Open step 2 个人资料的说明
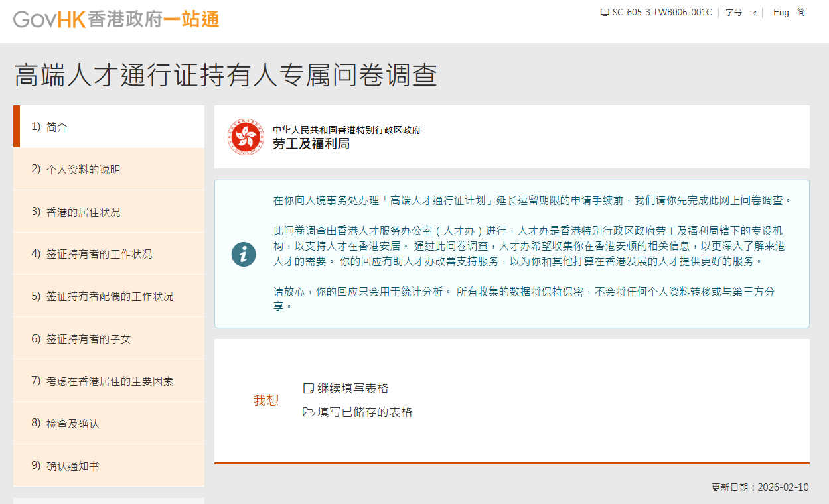 pyautogui.click(x=108, y=169)
